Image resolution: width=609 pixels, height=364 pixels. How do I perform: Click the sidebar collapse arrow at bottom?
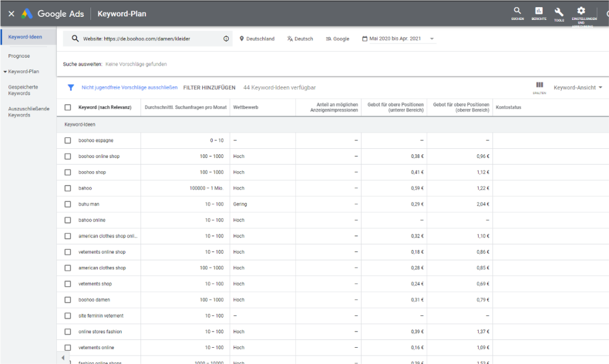click(x=63, y=358)
